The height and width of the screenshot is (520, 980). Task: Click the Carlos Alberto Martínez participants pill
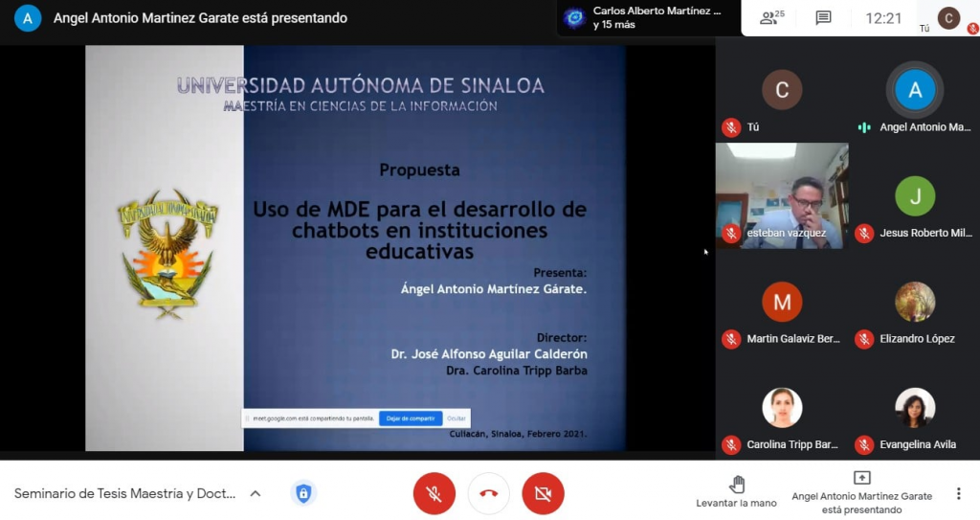point(648,17)
